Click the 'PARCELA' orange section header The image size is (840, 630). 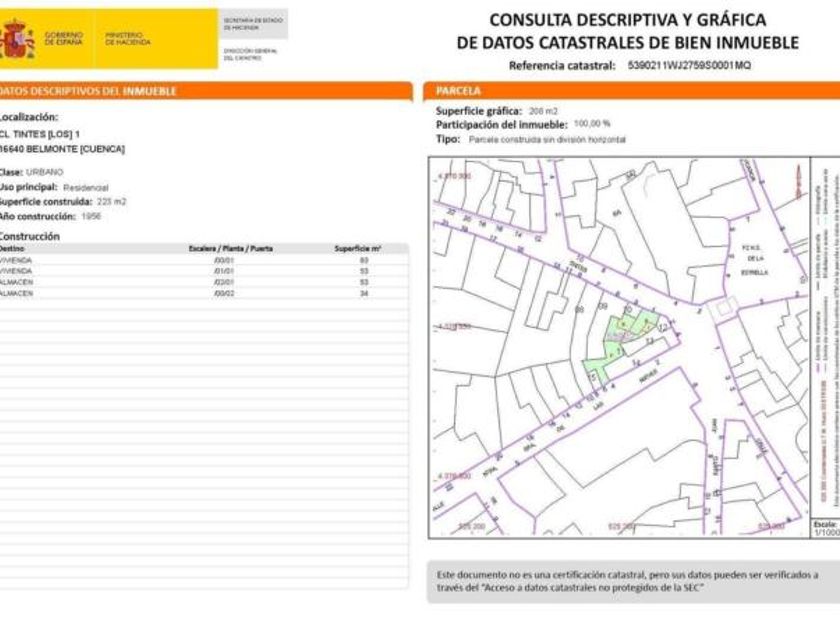pos(632,91)
